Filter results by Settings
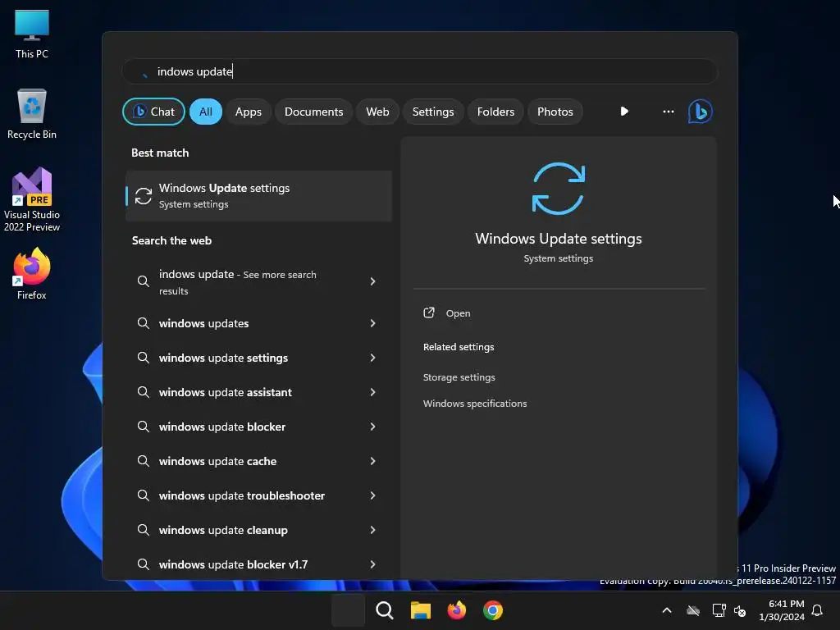 coord(433,112)
